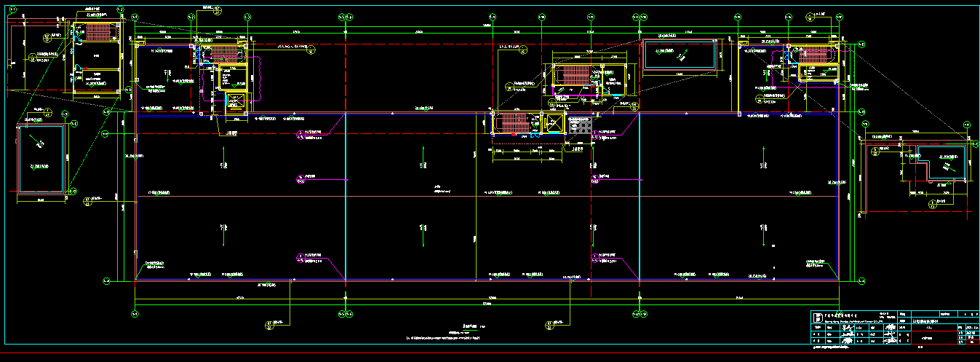The height and width of the screenshot is (362, 980).
Task: Click the red-outlined cell in title block
Action: (x=934, y=338)
